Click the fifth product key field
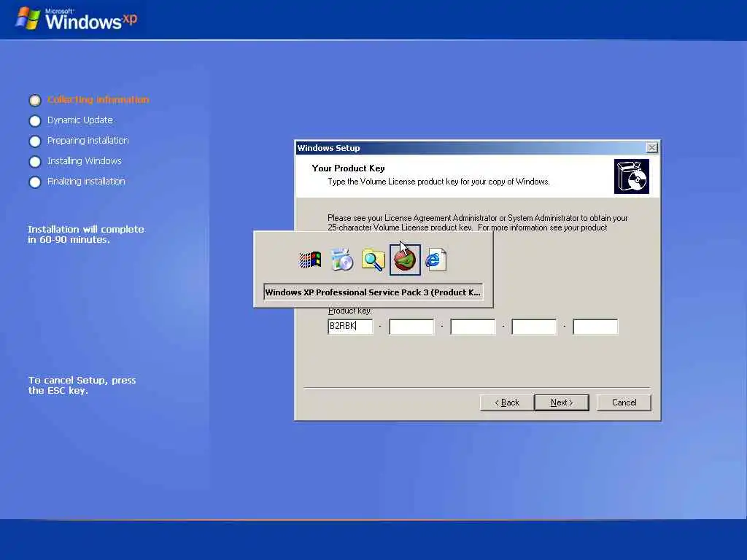The height and width of the screenshot is (560, 747). (x=595, y=327)
